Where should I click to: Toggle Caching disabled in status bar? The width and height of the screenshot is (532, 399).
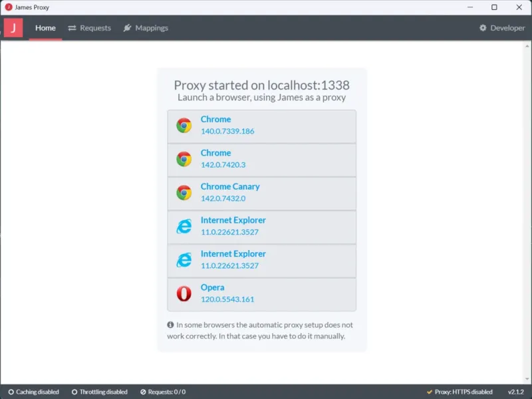(x=33, y=392)
